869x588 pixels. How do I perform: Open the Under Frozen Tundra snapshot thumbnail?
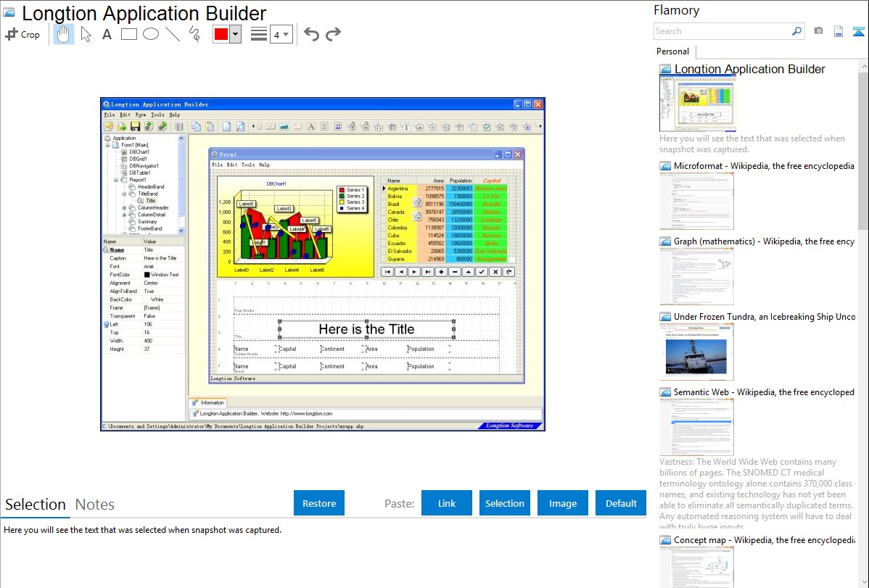[x=696, y=352]
